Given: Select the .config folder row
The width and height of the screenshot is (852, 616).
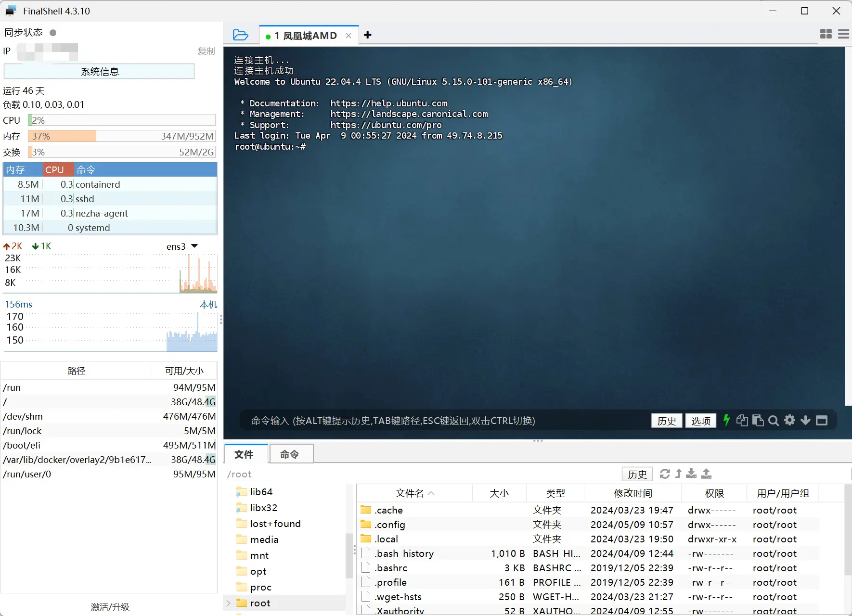Looking at the screenshot, I should click(589, 525).
